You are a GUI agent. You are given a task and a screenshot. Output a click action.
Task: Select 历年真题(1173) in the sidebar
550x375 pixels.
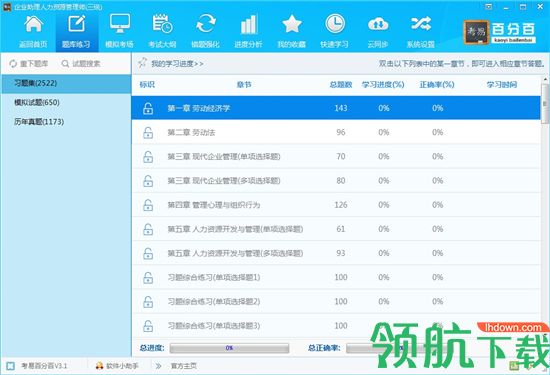[66, 122]
